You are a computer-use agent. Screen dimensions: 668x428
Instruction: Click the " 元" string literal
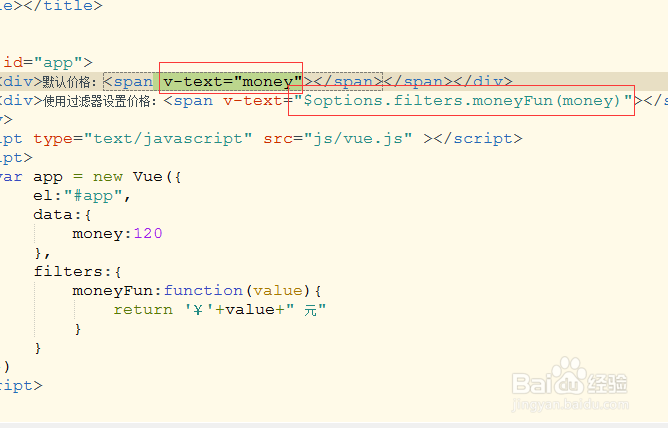click(x=306, y=309)
